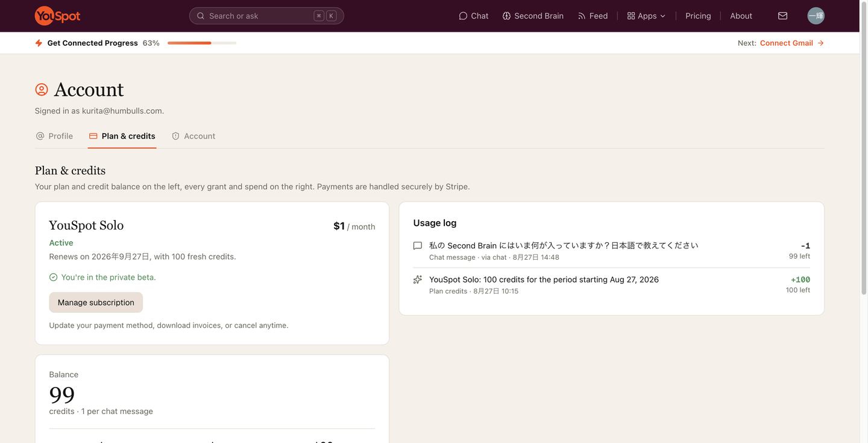Image resolution: width=868 pixels, height=443 pixels.
Task: Open the user avatar menu
Action: point(816,16)
